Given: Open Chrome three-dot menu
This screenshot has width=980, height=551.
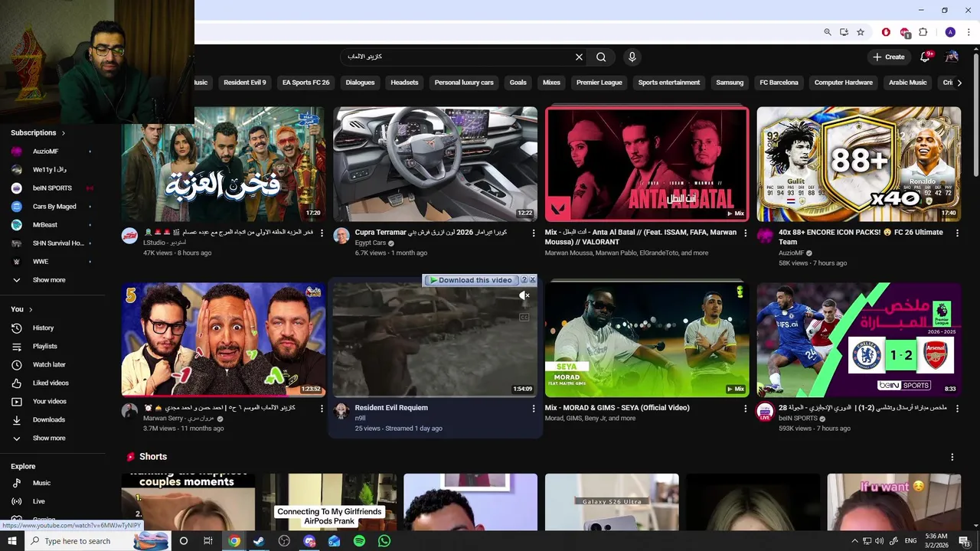Looking at the screenshot, I should click(969, 32).
